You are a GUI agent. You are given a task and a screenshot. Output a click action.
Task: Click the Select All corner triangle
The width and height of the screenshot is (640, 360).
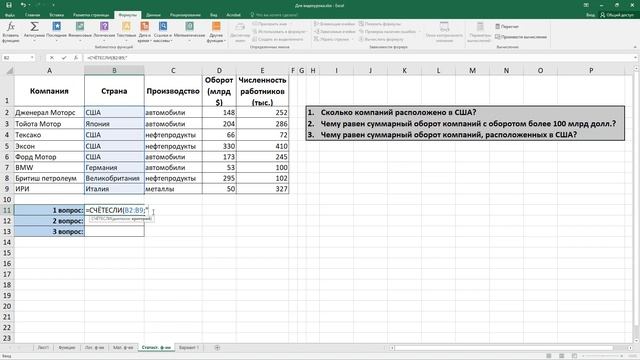(9, 71)
